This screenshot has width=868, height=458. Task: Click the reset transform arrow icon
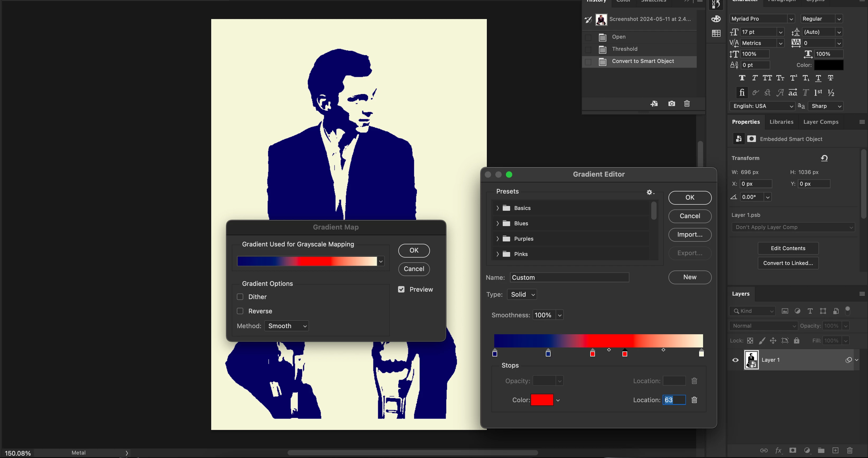[x=824, y=158]
